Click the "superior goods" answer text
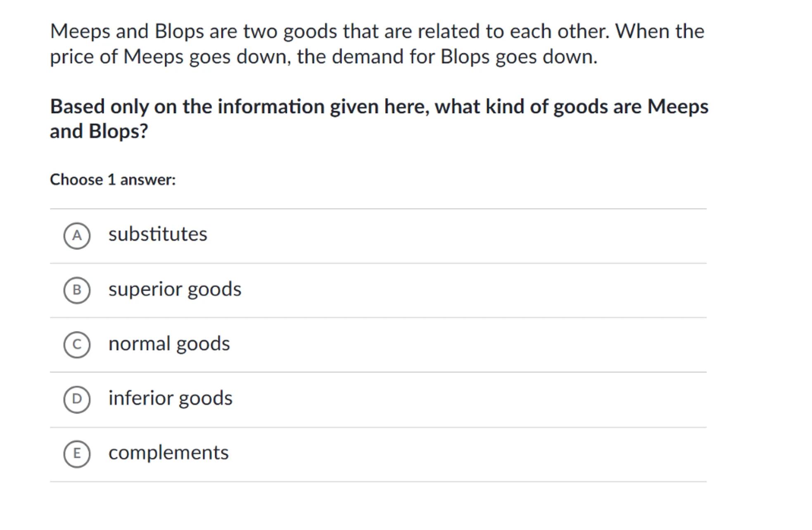 point(175,289)
